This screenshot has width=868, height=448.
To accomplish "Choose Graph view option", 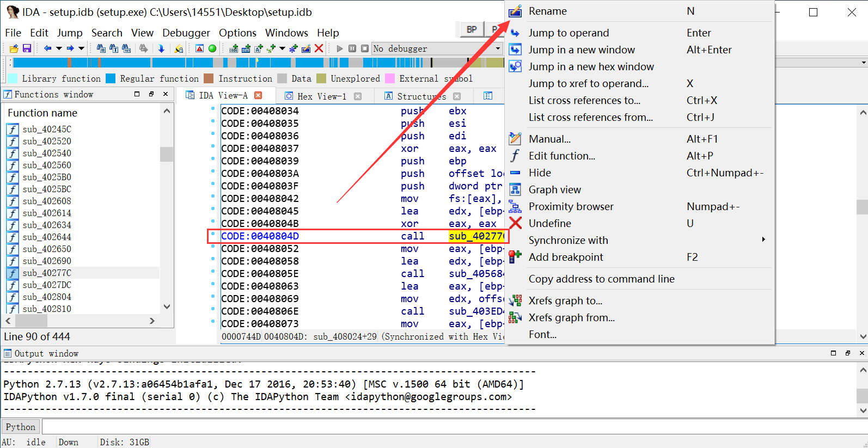I will click(x=640, y=189).
